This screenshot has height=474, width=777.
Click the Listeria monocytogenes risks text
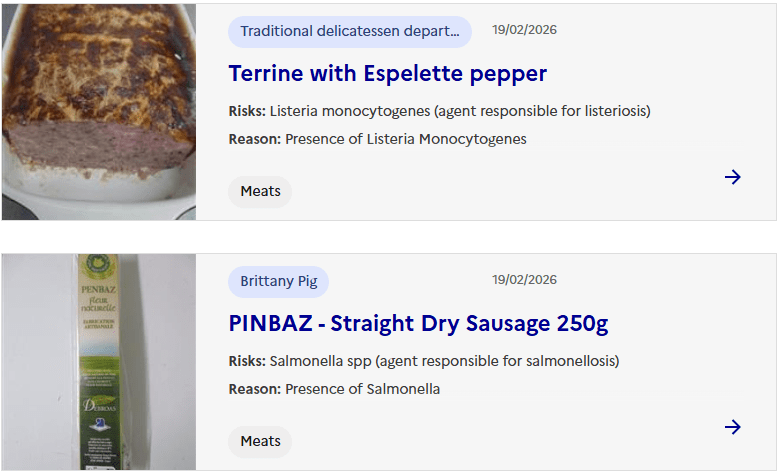click(x=460, y=111)
